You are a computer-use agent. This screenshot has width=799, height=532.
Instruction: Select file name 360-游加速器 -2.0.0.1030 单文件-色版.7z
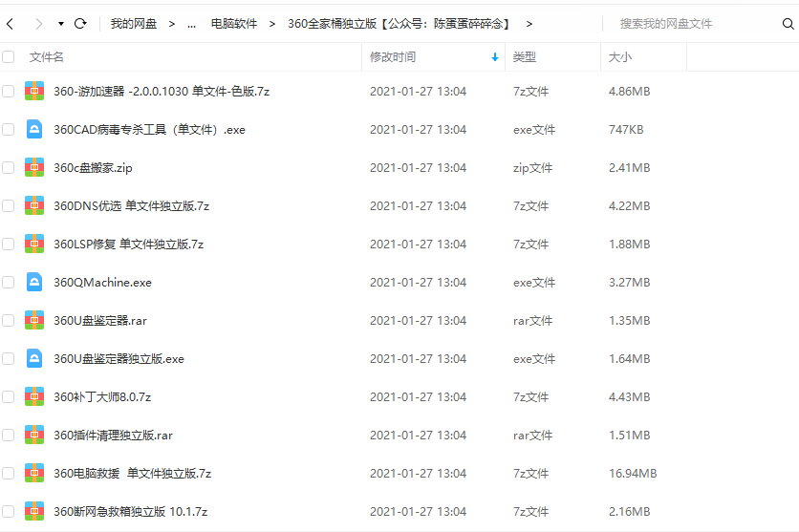(x=162, y=91)
